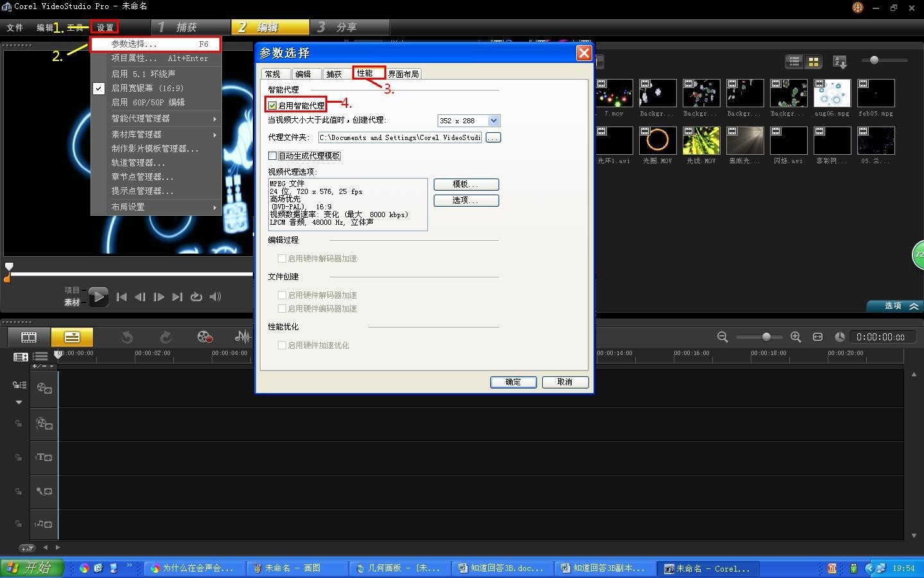Click the Repeat loop playback icon

196,297
